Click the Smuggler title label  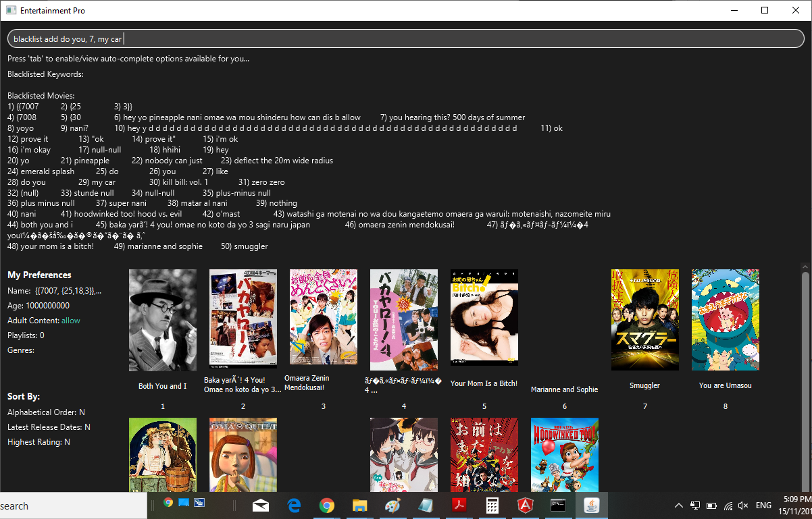pyautogui.click(x=645, y=386)
